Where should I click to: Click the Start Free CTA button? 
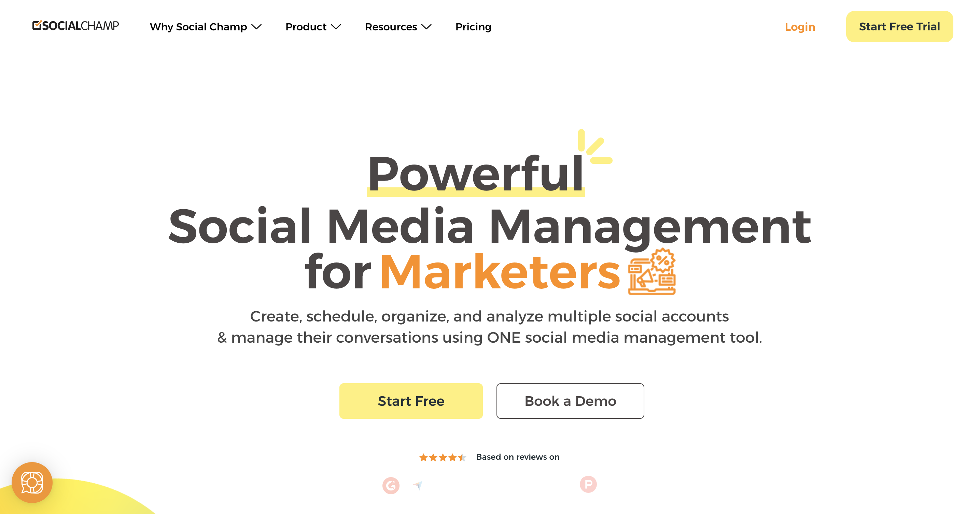[411, 401]
